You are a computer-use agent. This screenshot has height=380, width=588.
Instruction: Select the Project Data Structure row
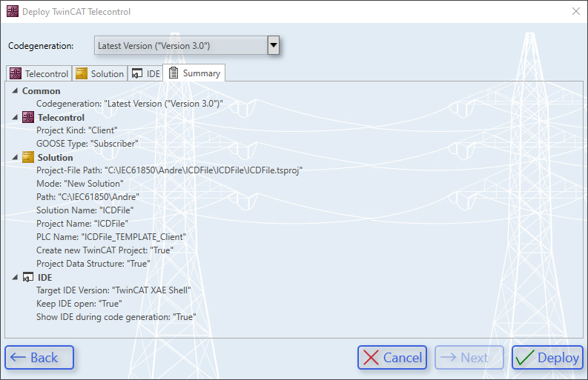[x=93, y=264]
